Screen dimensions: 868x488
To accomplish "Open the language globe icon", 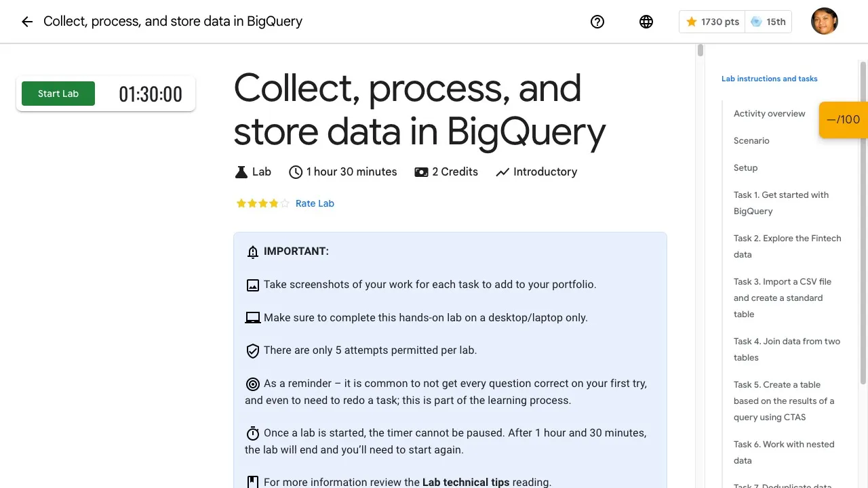I will tap(646, 22).
